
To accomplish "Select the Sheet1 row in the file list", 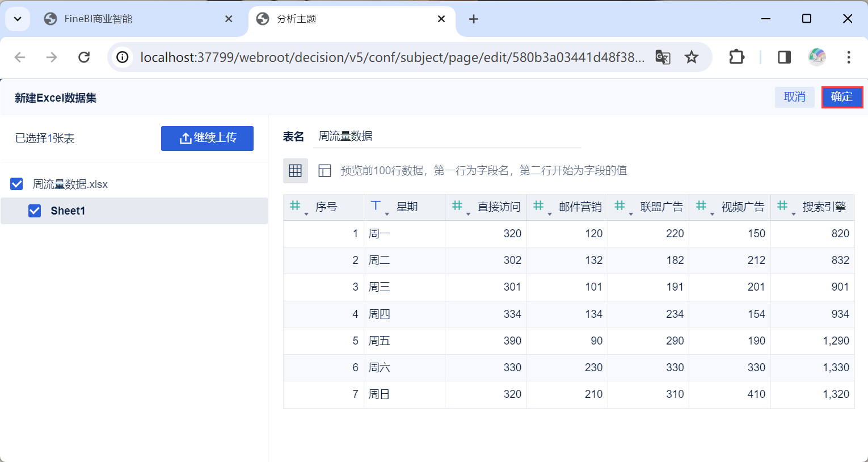I will pos(134,211).
